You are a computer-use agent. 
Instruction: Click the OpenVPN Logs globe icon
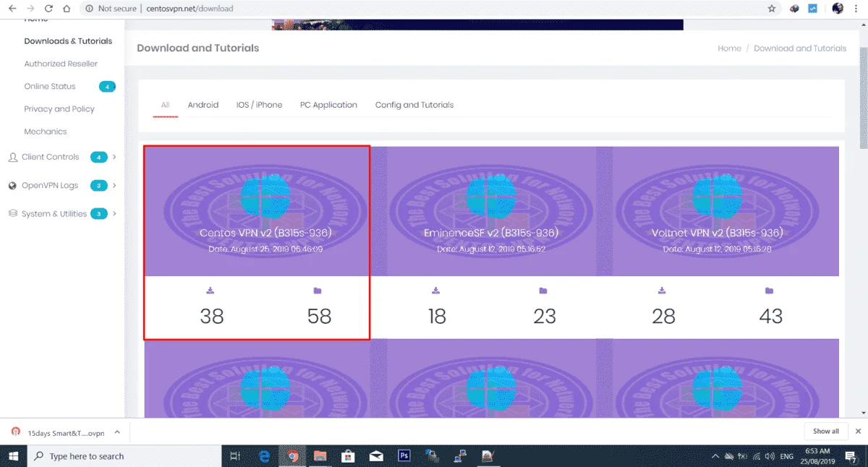click(x=13, y=186)
